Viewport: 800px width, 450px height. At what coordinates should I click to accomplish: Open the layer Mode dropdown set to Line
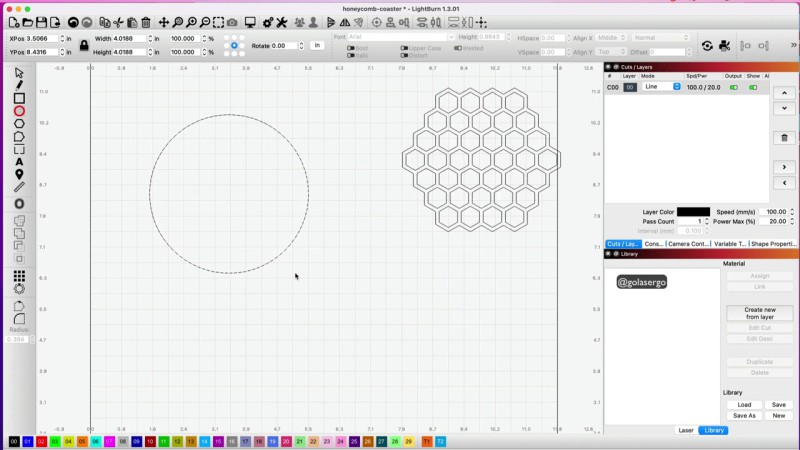tap(661, 87)
